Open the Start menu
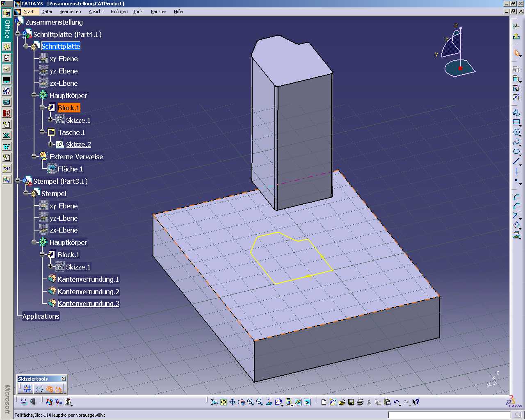The width and height of the screenshot is (525, 420). pos(29,11)
